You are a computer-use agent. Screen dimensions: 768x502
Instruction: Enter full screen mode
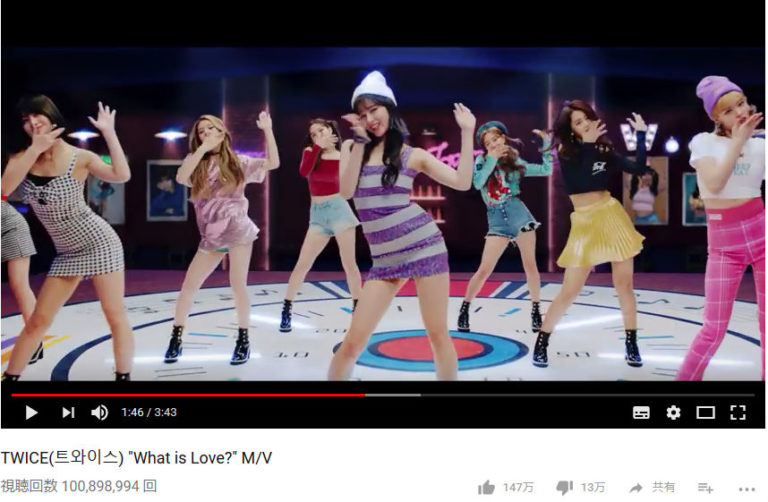(x=738, y=412)
